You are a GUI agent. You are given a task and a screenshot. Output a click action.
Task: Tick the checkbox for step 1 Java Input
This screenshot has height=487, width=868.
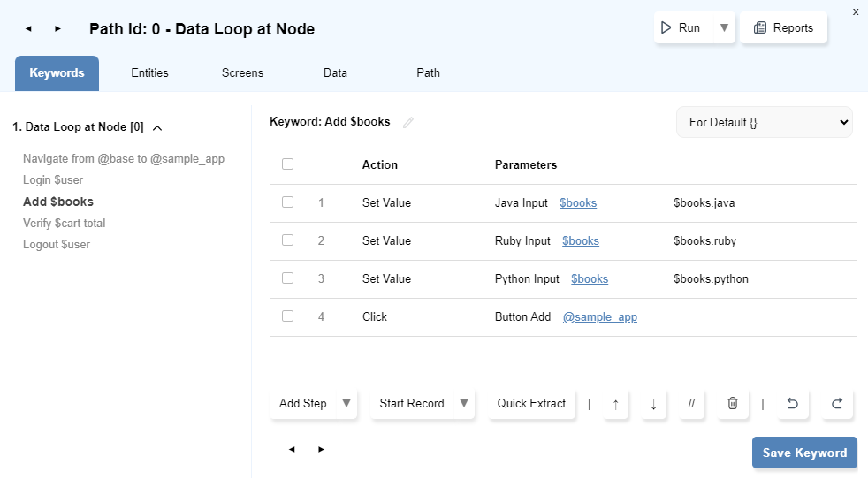287,202
